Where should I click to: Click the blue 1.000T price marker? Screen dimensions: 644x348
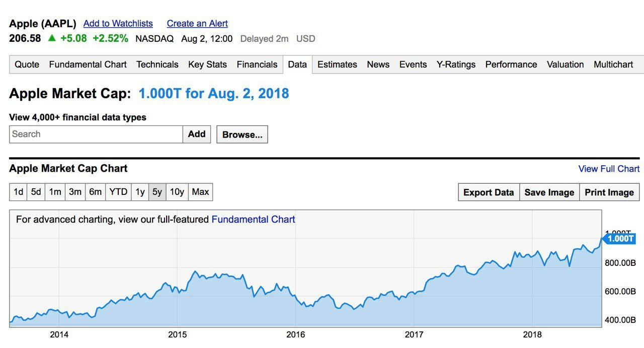tap(620, 239)
